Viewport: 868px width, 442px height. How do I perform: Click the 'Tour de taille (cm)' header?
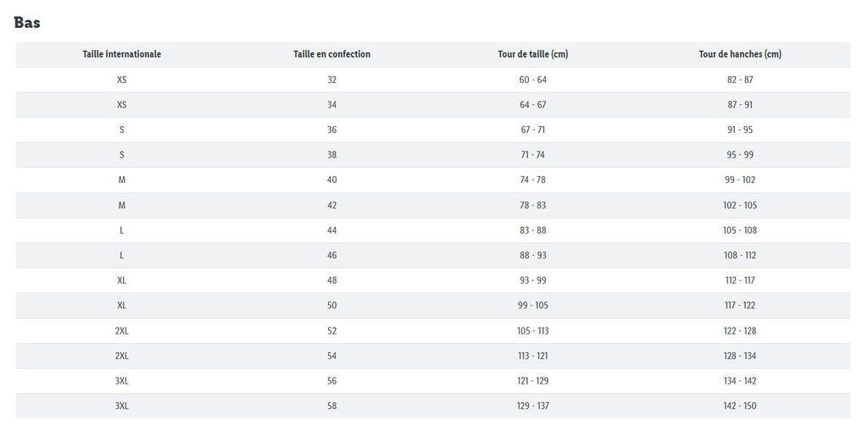click(532, 54)
